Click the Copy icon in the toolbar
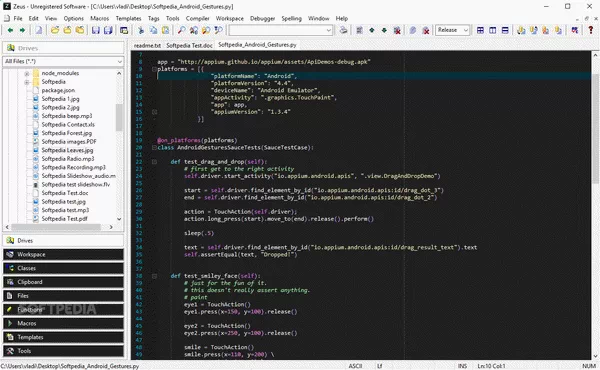 [153, 30]
